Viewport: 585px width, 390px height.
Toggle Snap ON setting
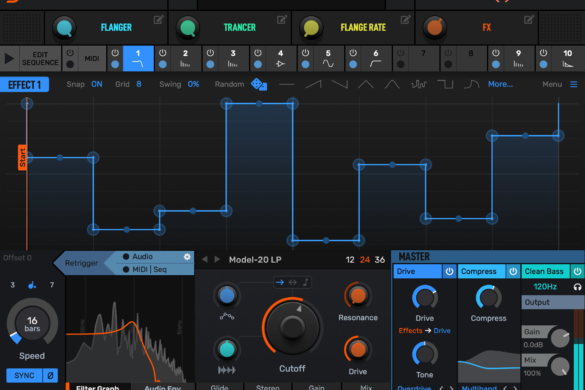[97, 84]
